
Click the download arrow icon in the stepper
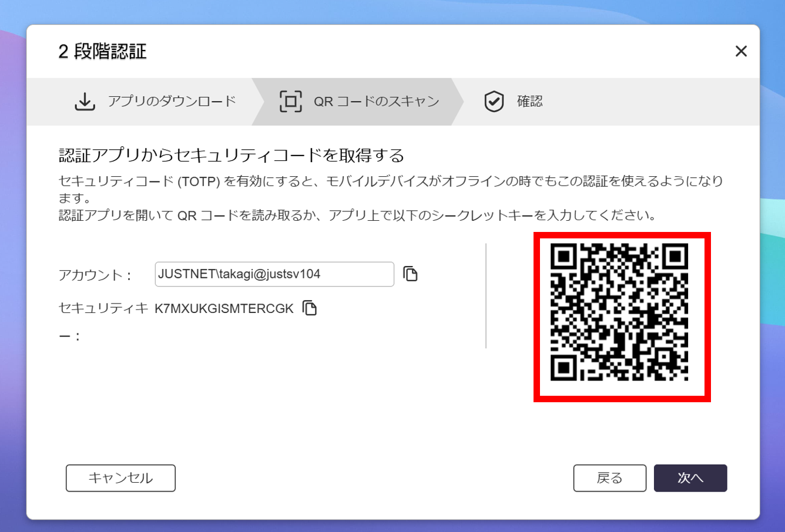85,102
